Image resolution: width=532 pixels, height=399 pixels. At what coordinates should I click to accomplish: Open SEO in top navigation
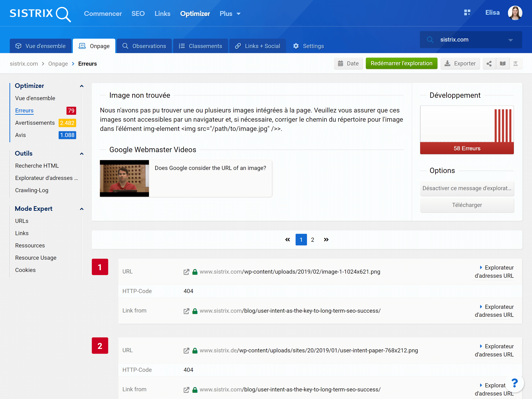(x=138, y=14)
